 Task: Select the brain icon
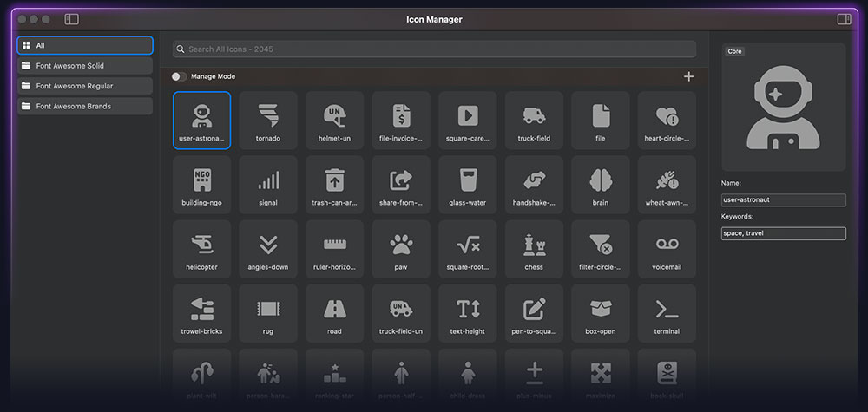point(601,185)
